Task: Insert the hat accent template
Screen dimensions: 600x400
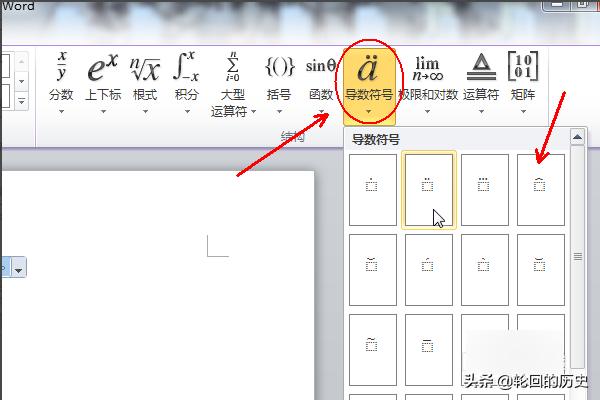Action: pos(541,190)
